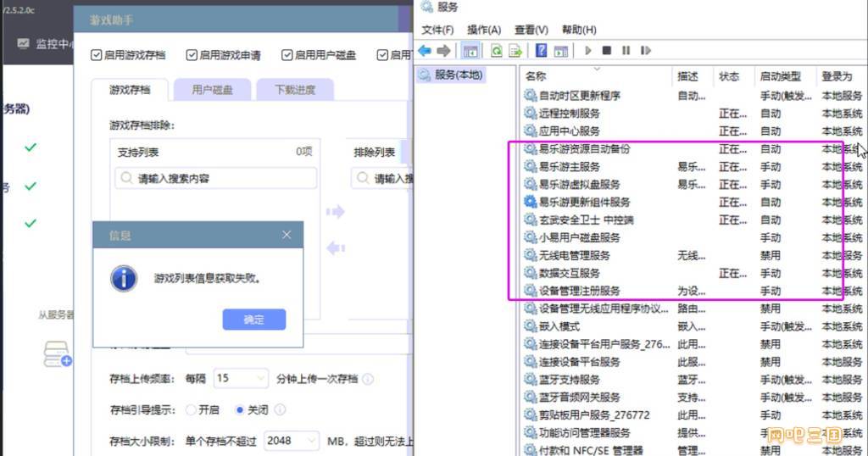The width and height of the screenshot is (868, 456).
Task: Open the blue Help toolbar icon
Action: pos(540,51)
